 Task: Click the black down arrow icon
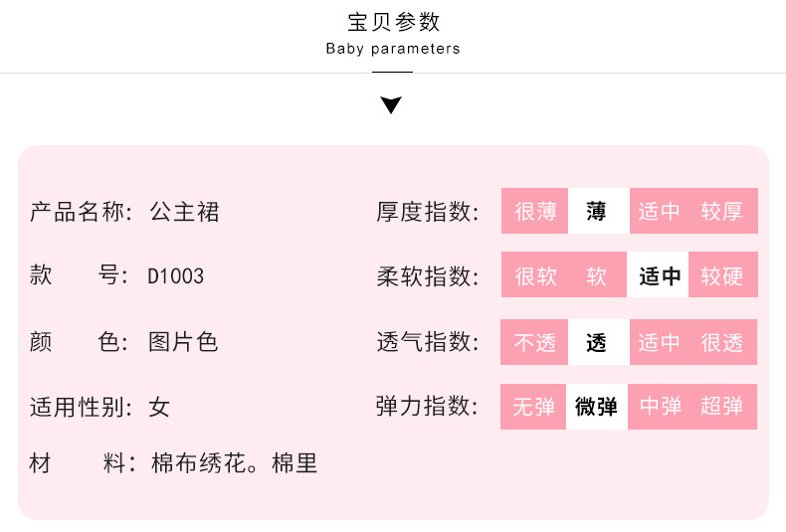(x=392, y=105)
